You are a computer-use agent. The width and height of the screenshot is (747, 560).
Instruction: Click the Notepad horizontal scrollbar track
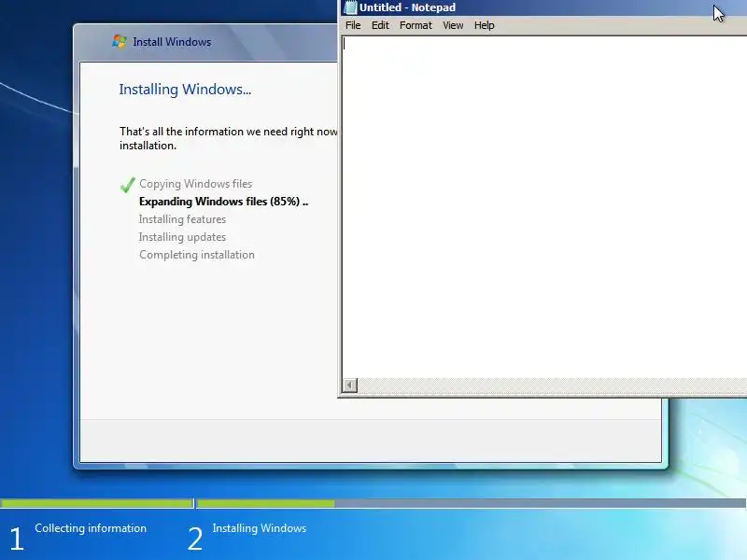pyautogui.click(x=552, y=385)
